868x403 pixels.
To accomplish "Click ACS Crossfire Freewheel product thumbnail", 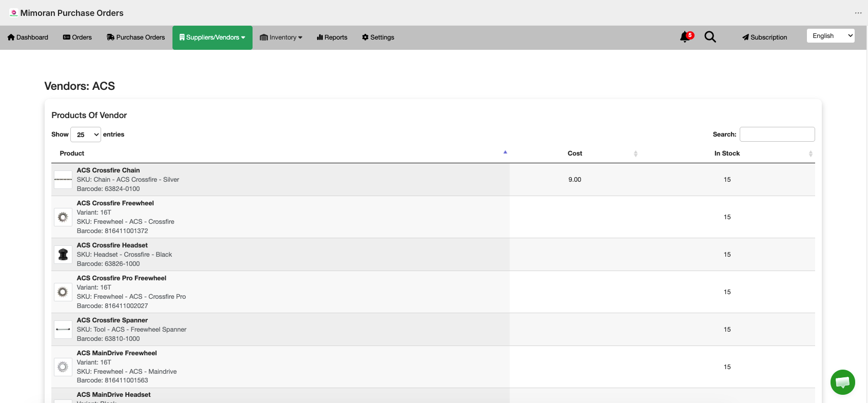I will click(63, 217).
